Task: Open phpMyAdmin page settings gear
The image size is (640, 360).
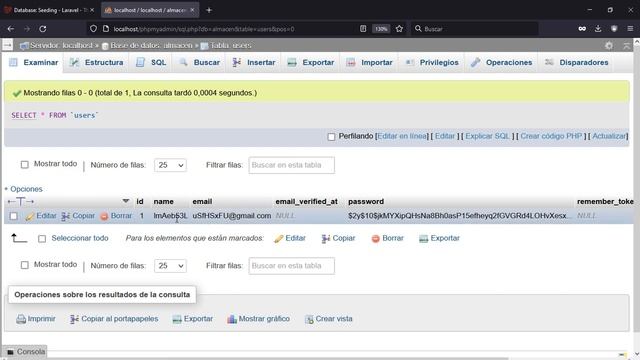Action: point(609,46)
